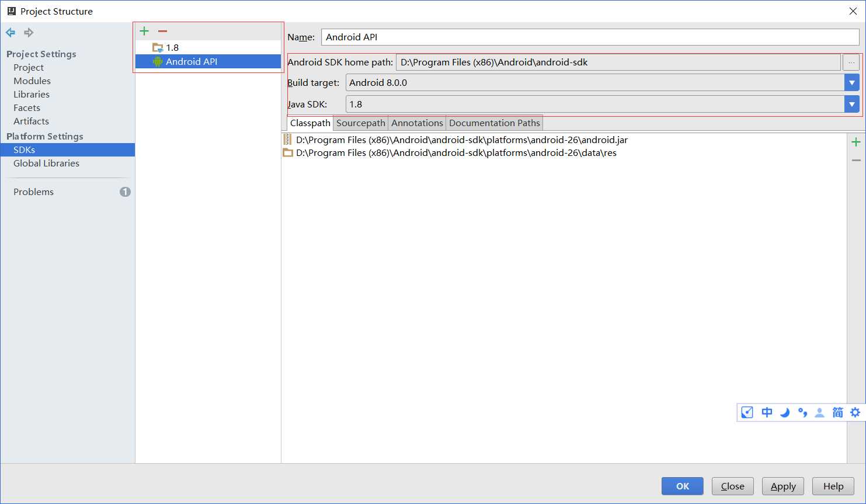Click the IME toolbar logo icon

[x=747, y=412]
